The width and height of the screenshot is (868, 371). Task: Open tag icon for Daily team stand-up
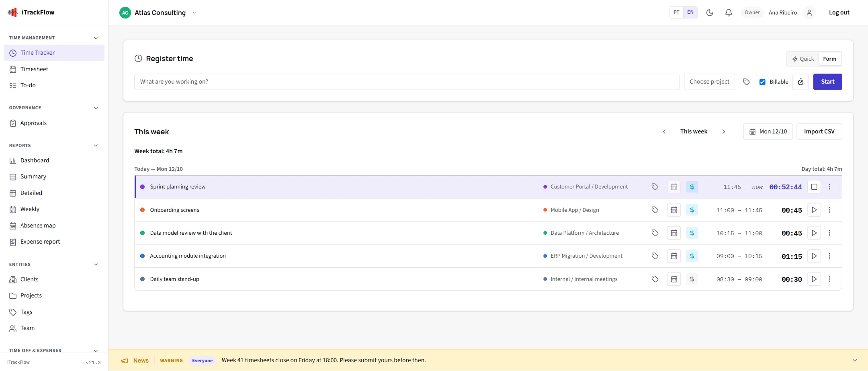coord(655,279)
